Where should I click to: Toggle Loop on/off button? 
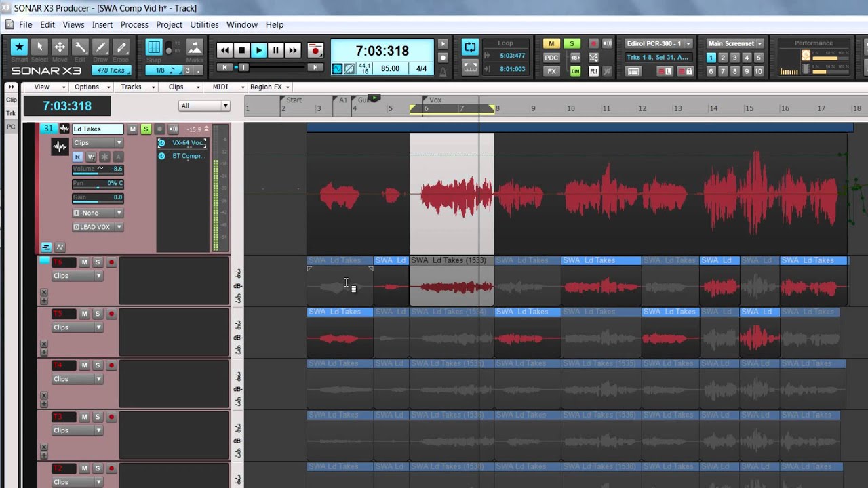470,47
